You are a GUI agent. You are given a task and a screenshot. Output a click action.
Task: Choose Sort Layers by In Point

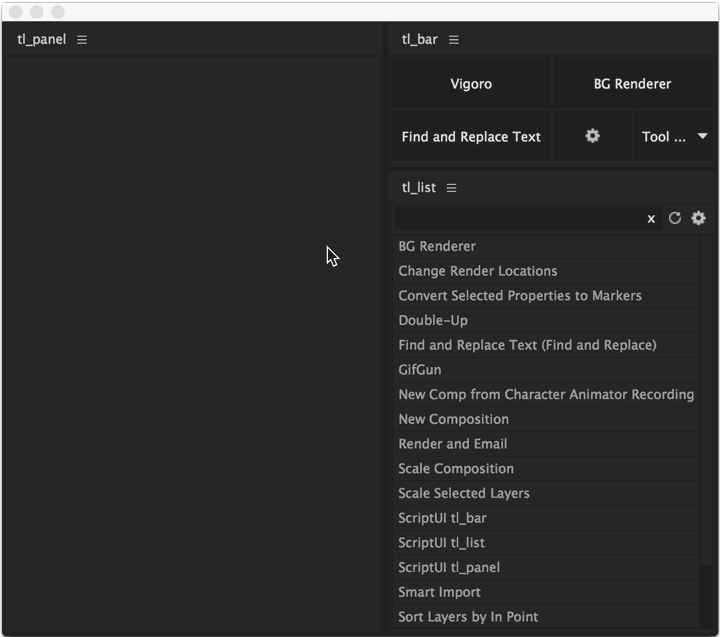[546, 617]
